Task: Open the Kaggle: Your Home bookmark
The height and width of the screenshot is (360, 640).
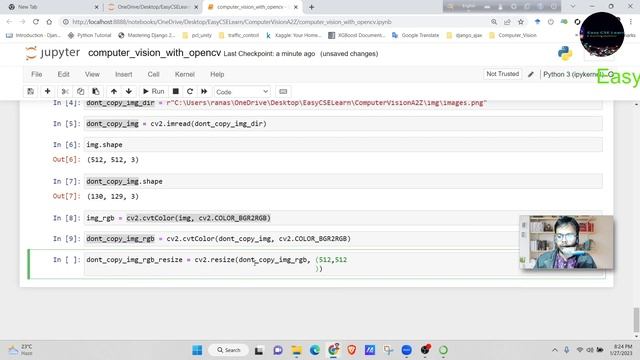Action: click(x=293, y=36)
